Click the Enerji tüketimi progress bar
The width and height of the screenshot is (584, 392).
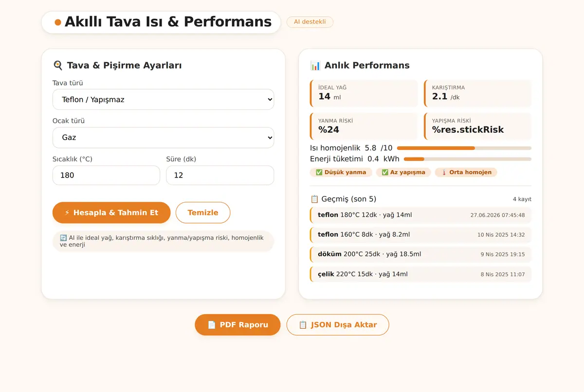point(468,159)
